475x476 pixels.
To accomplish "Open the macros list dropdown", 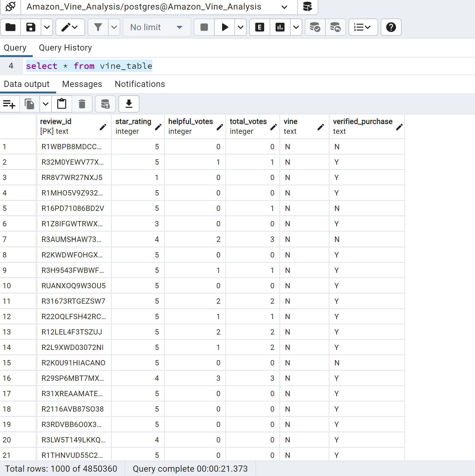I will pyautogui.click(x=363, y=27).
